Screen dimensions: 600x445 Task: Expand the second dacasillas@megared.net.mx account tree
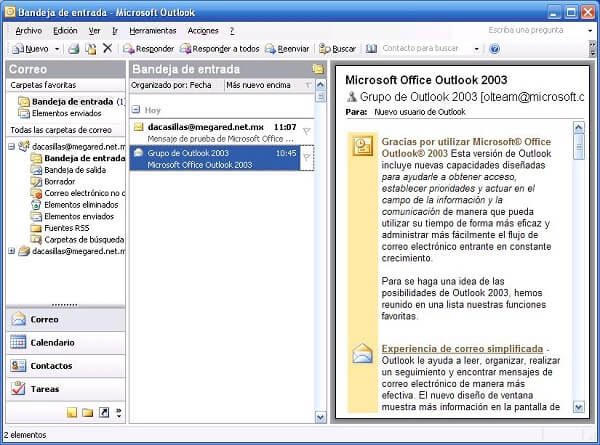11,251
